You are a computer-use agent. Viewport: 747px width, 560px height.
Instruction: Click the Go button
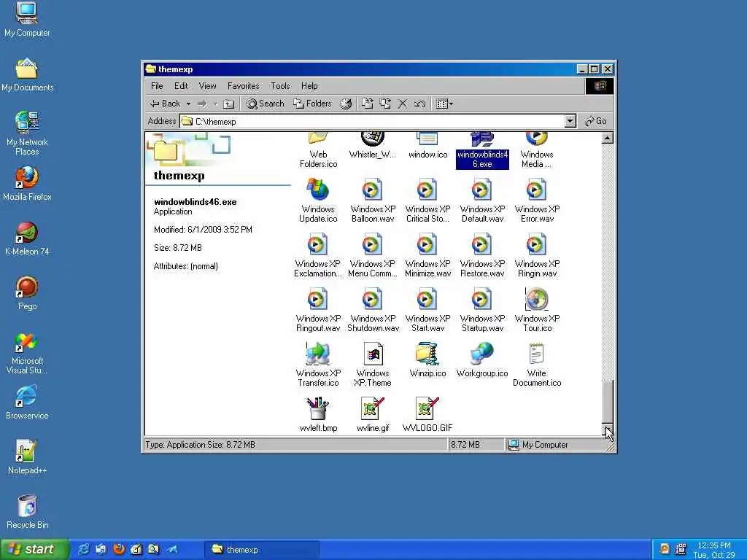[x=596, y=122]
